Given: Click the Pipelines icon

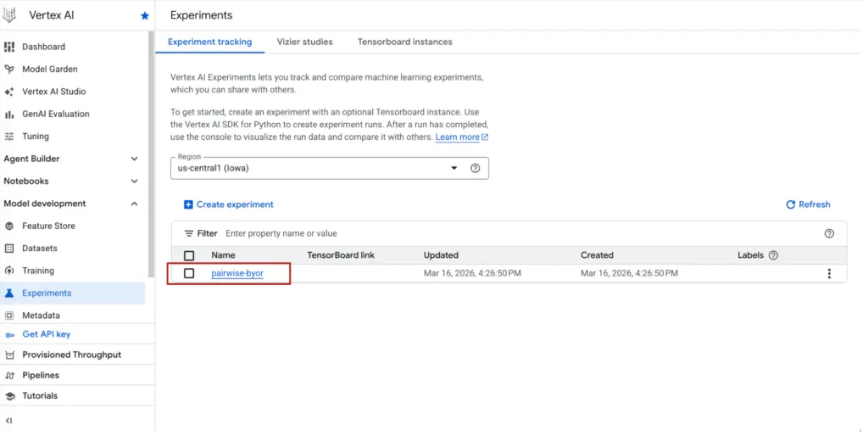Looking at the screenshot, I should (x=9, y=375).
